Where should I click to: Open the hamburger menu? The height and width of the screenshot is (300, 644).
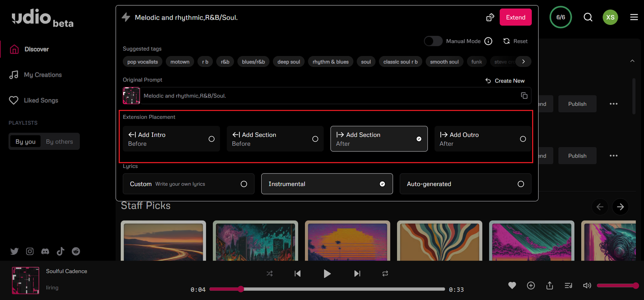[x=634, y=17]
